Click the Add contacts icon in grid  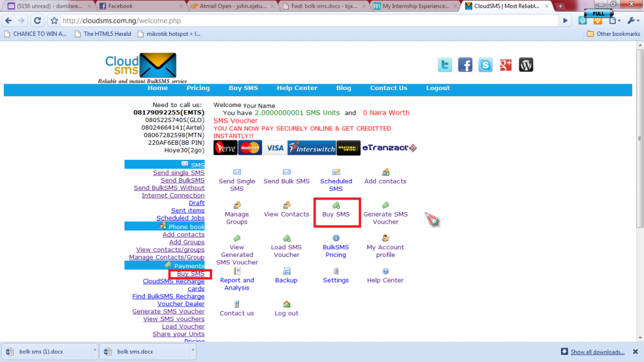coord(386,172)
